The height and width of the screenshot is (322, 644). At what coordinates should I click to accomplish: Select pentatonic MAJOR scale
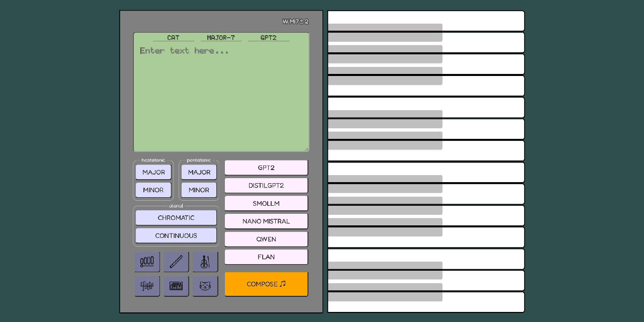pyautogui.click(x=199, y=172)
